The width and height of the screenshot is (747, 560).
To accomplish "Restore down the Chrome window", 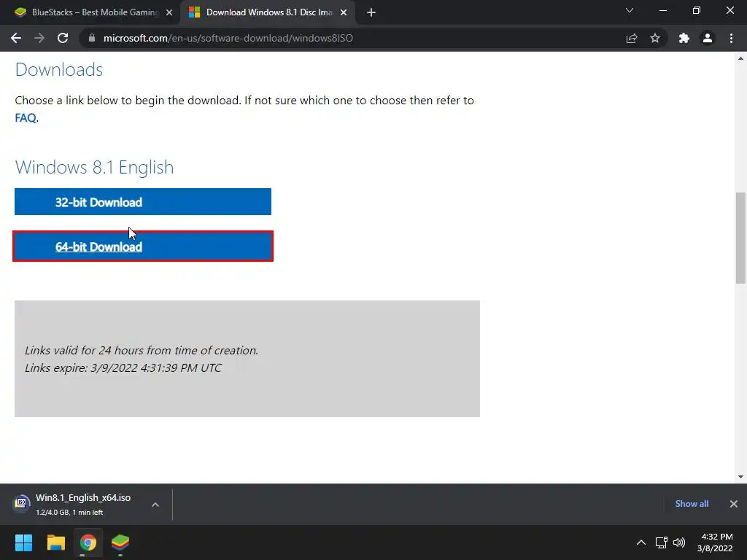I will click(x=697, y=10).
